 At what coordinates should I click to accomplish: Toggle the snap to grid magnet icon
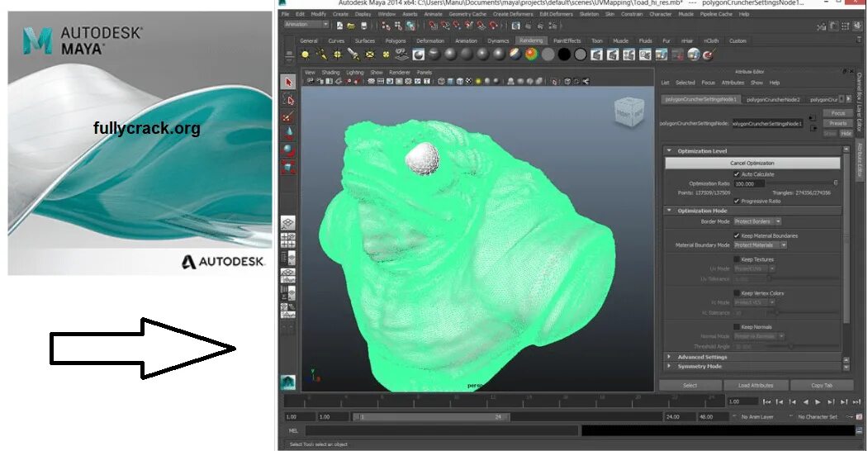(x=433, y=26)
